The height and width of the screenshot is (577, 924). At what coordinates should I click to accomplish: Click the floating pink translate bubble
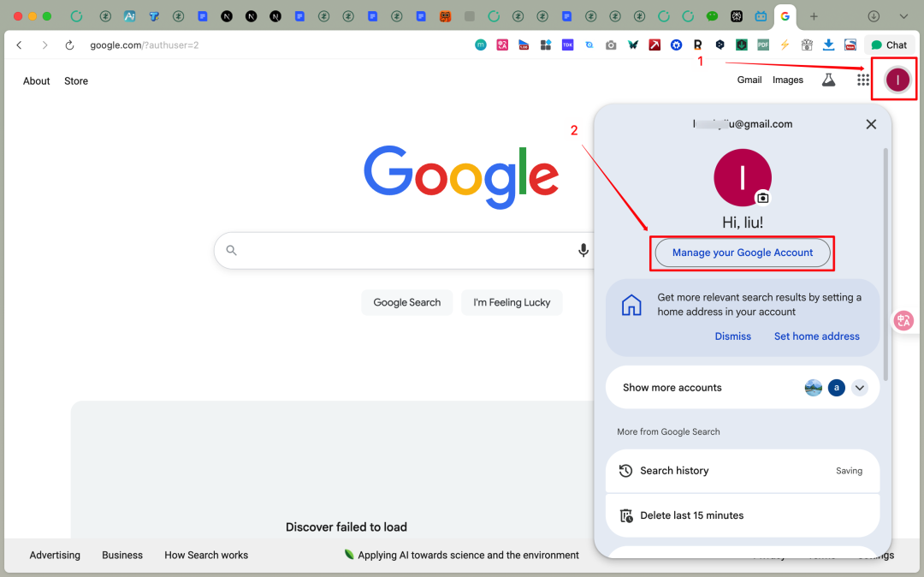tap(903, 321)
